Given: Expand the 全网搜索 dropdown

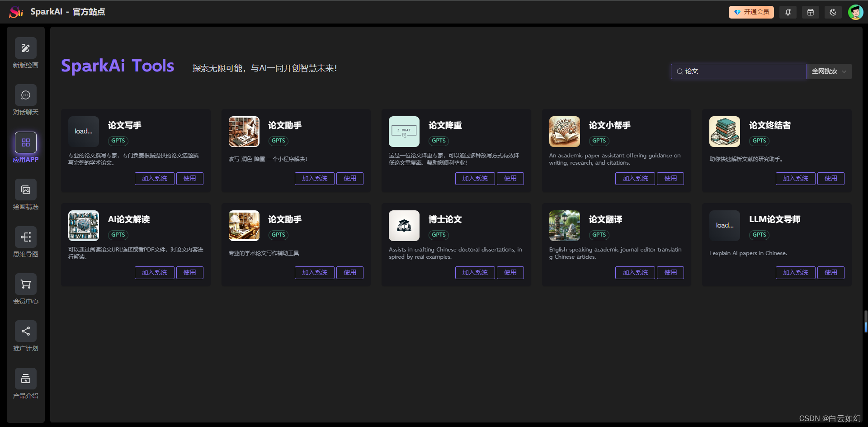Looking at the screenshot, I should (x=829, y=71).
